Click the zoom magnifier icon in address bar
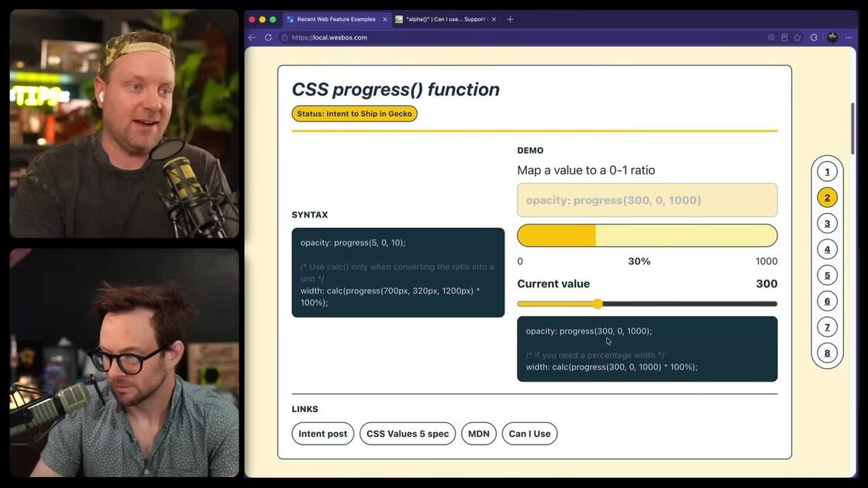The image size is (868, 488). click(x=771, y=38)
